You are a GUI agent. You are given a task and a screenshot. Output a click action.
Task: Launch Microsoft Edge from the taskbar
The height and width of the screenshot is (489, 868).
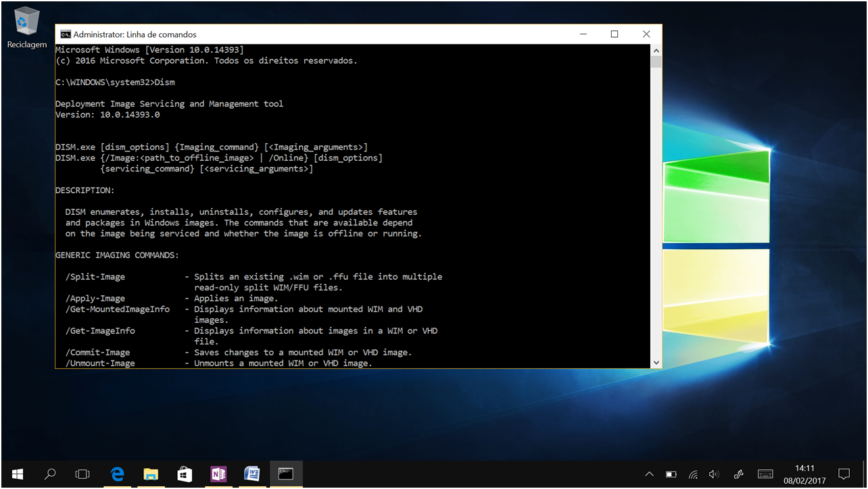click(x=118, y=474)
